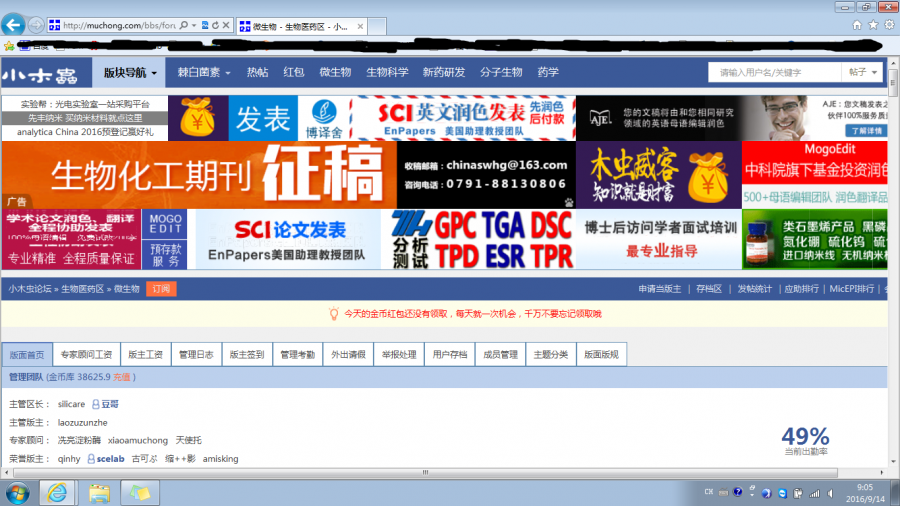Switch to 成员管理 tab
The image size is (900, 506).
click(501, 355)
